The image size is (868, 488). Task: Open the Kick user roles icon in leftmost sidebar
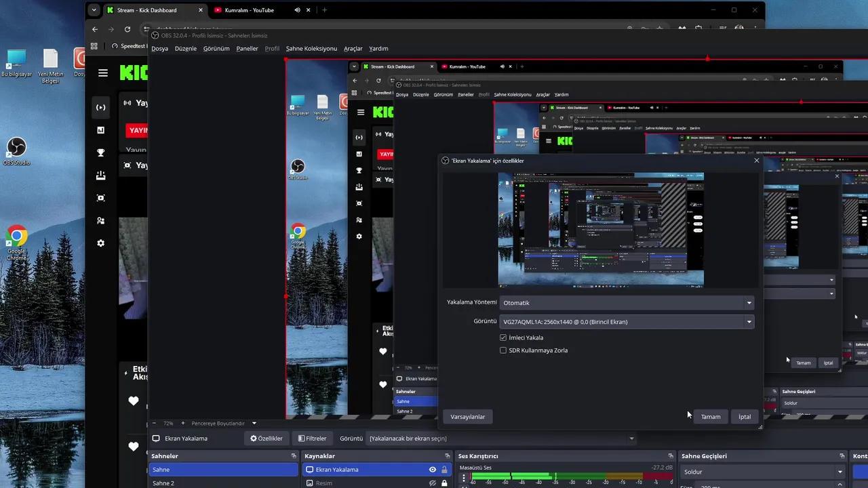point(101,221)
